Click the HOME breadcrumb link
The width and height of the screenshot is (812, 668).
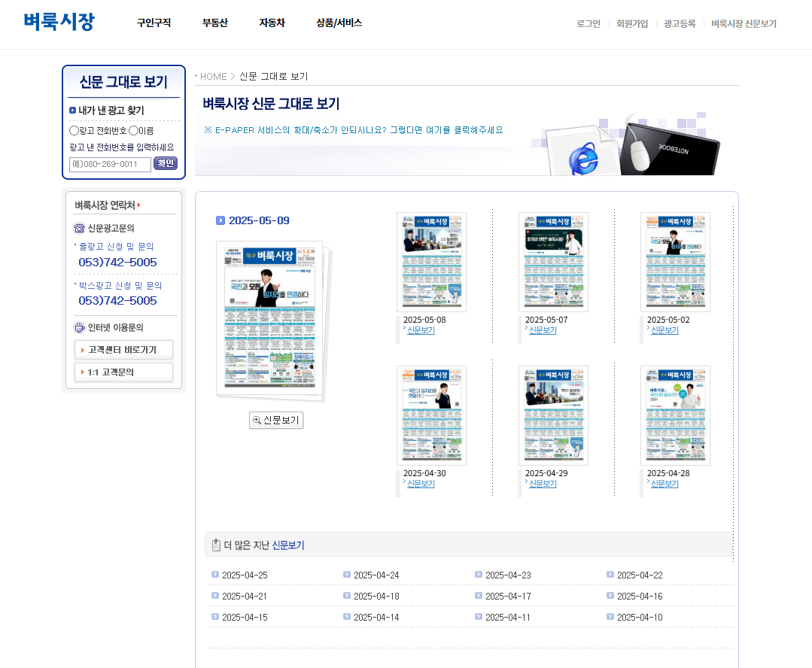[214, 77]
